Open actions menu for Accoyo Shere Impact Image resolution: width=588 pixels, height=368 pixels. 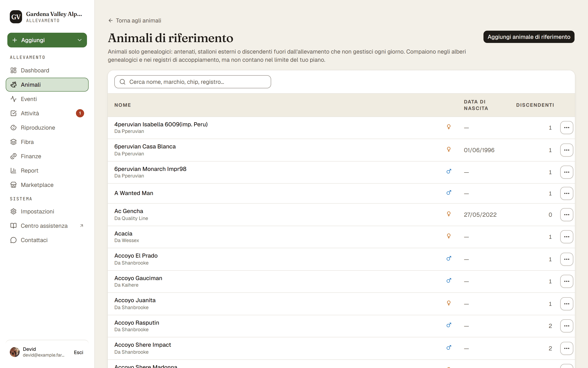tap(566, 348)
